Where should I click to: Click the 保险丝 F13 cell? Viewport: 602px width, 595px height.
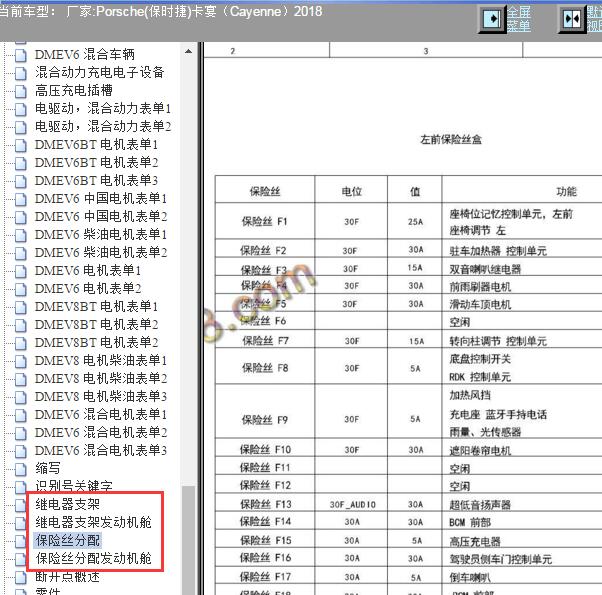click(266, 504)
